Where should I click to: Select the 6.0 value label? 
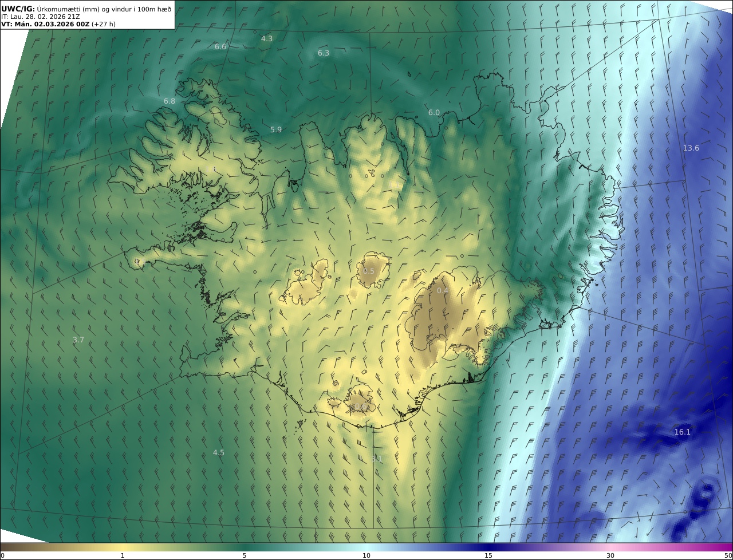coord(434,113)
